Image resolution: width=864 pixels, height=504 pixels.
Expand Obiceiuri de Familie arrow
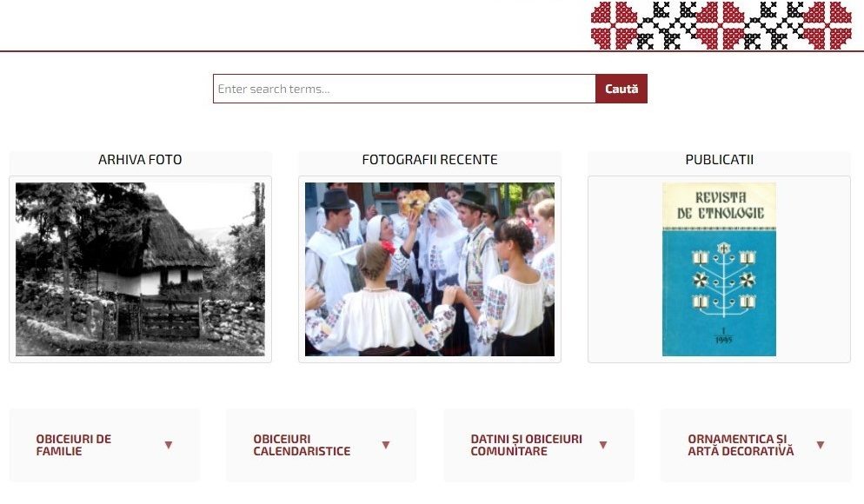pyautogui.click(x=169, y=445)
